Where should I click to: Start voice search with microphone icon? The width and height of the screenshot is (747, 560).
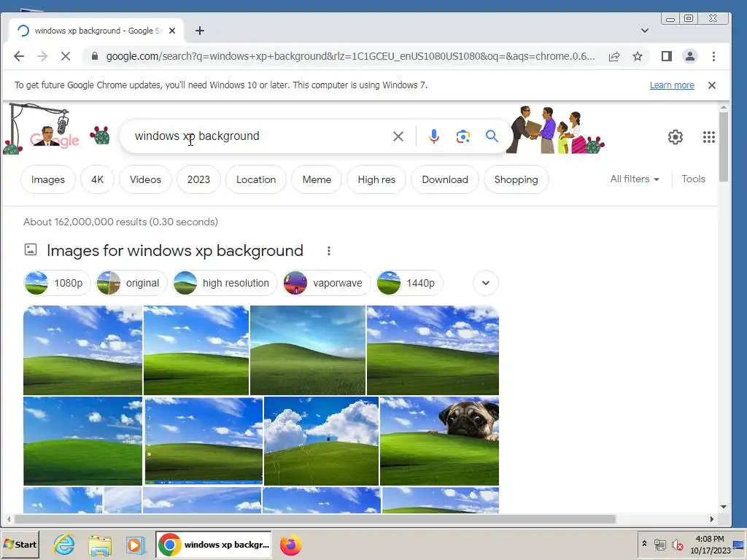point(433,136)
